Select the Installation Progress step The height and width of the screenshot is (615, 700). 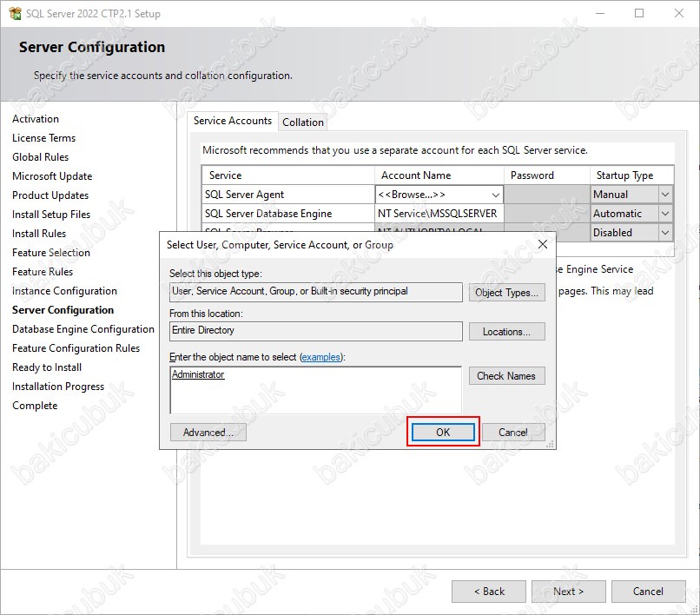click(x=58, y=387)
